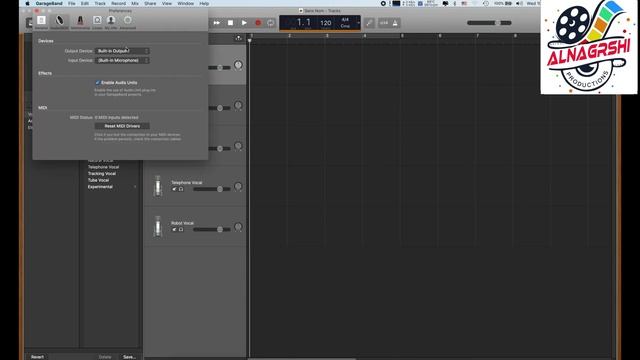Mute the Robot Vocal track

tap(174, 229)
